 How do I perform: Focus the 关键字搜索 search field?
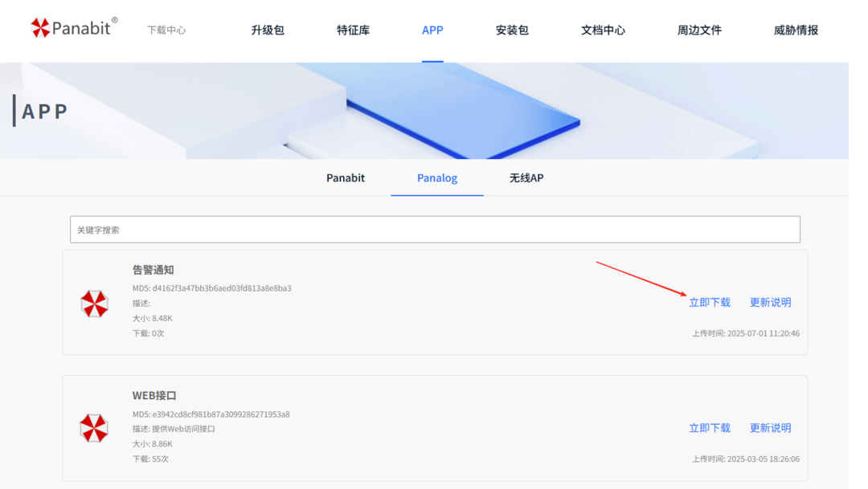coord(435,230)
